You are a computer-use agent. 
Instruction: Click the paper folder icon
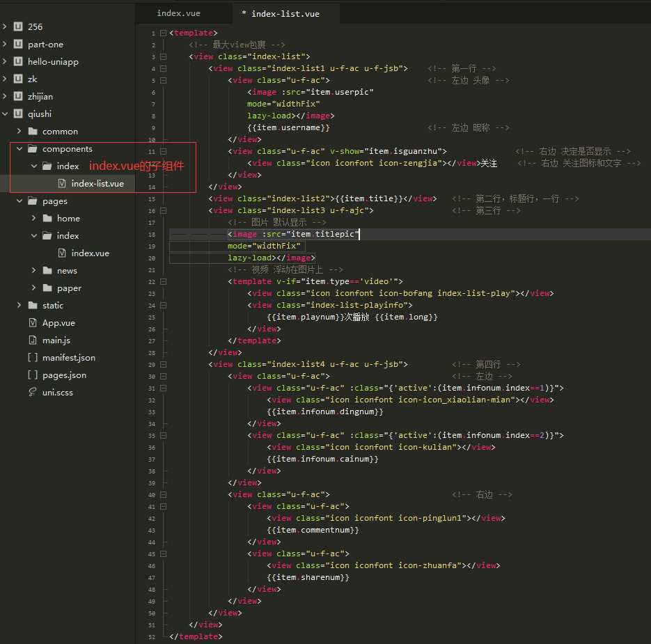(47, 288)
